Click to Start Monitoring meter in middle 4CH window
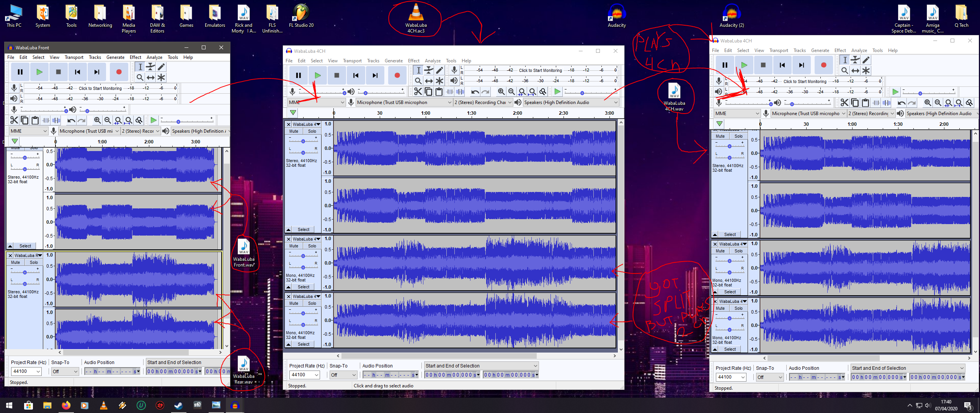980x413 pixels. (x=540, y=70)
